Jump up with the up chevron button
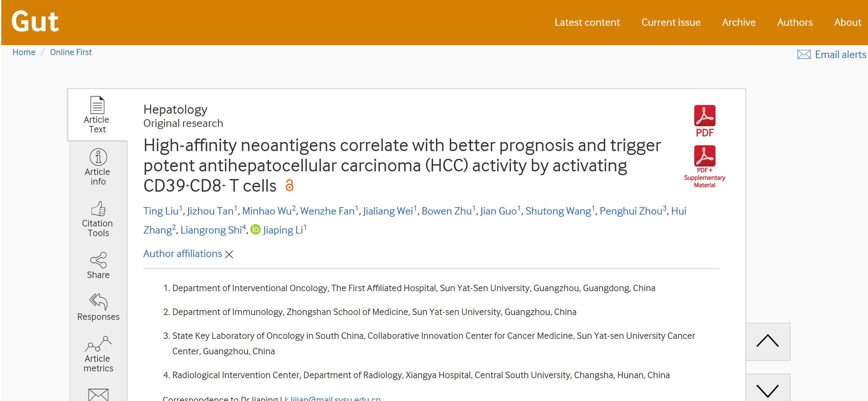Screen dimensions: 868x401 768,341
